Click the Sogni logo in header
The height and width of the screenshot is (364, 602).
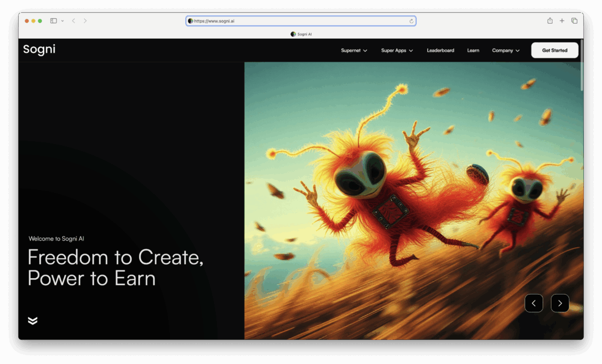pyautogui.click(x=39, y=49)
